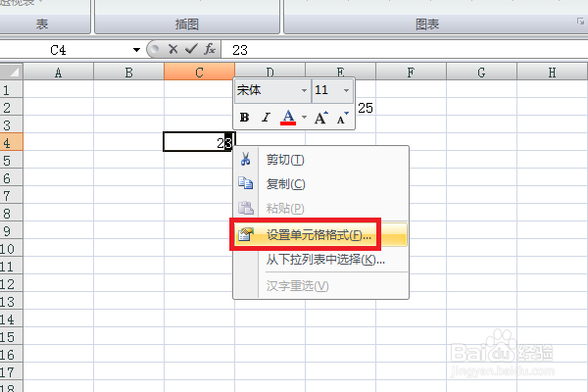Screen dimensions: 588x392
Task: Cancel the formula bar entry
Action: [172, 49]
